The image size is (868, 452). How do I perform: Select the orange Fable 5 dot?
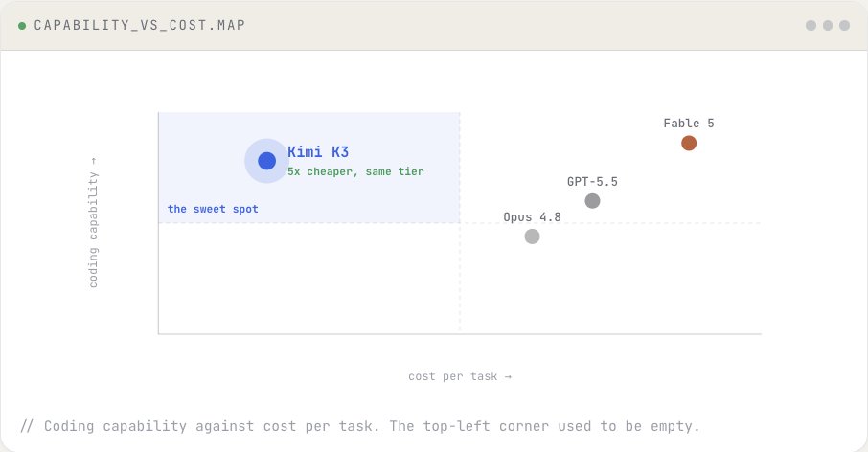click(689, 144)
